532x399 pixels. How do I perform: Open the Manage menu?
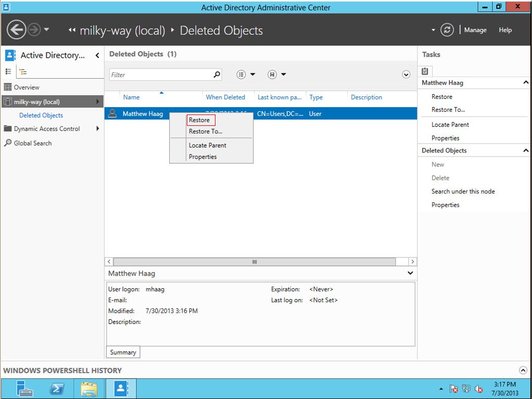475,30
